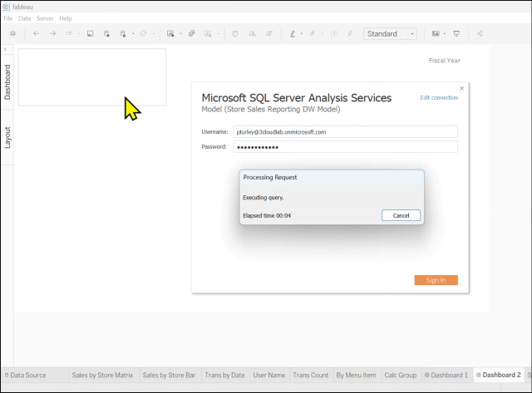
Task: Open the Highlight dropdown arrow
Action: [x=301, y=33]
